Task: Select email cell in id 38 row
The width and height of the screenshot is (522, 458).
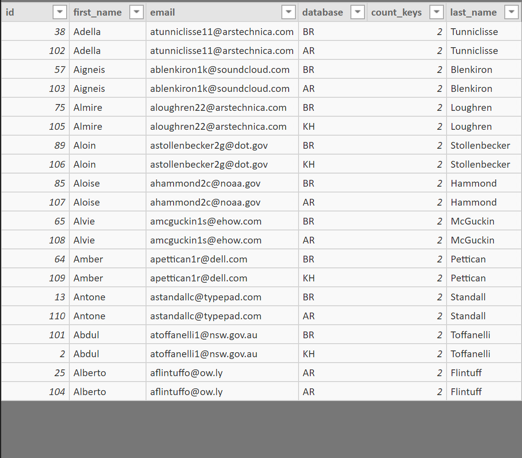Action: click(222, 32)
